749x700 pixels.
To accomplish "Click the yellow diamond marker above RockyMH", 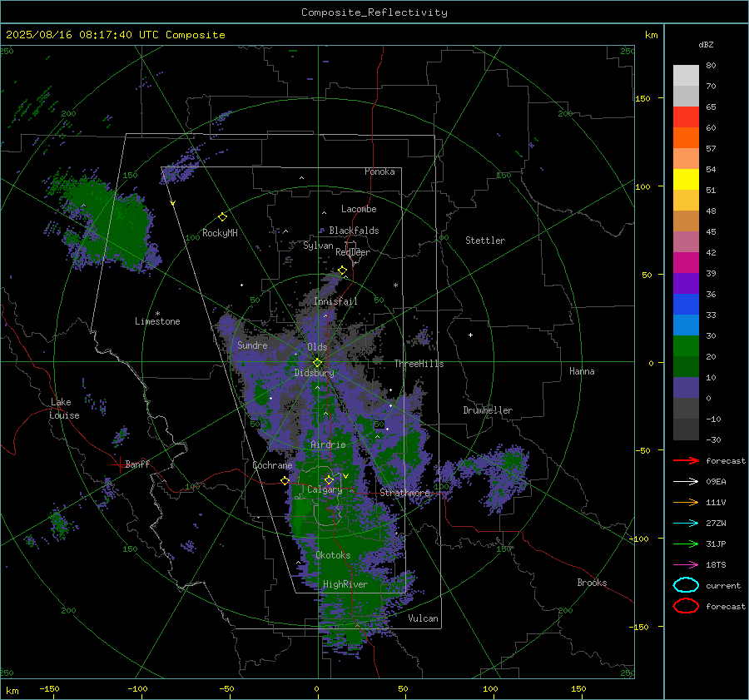I will coord(222,217).
